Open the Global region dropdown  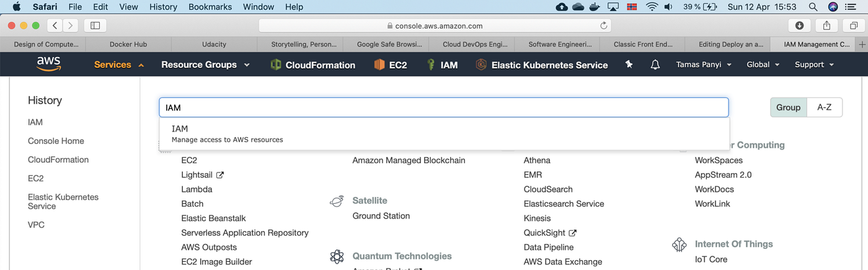(763, 65)
